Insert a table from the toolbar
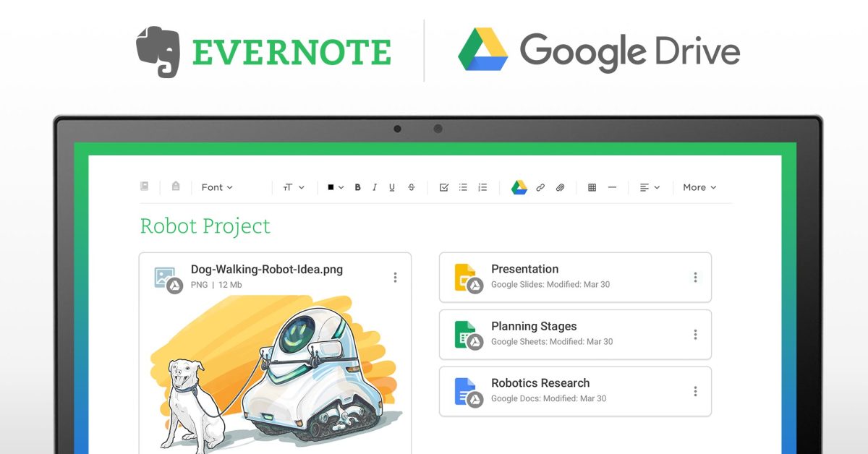The width and height of the screenshot is (868, 454). click(x=592, y=187)
